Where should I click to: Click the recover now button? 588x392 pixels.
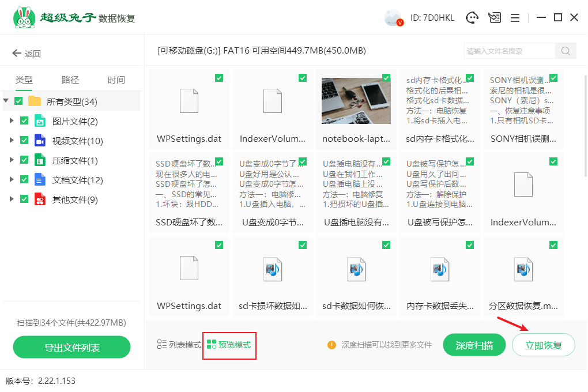click(x=543, y=345)
